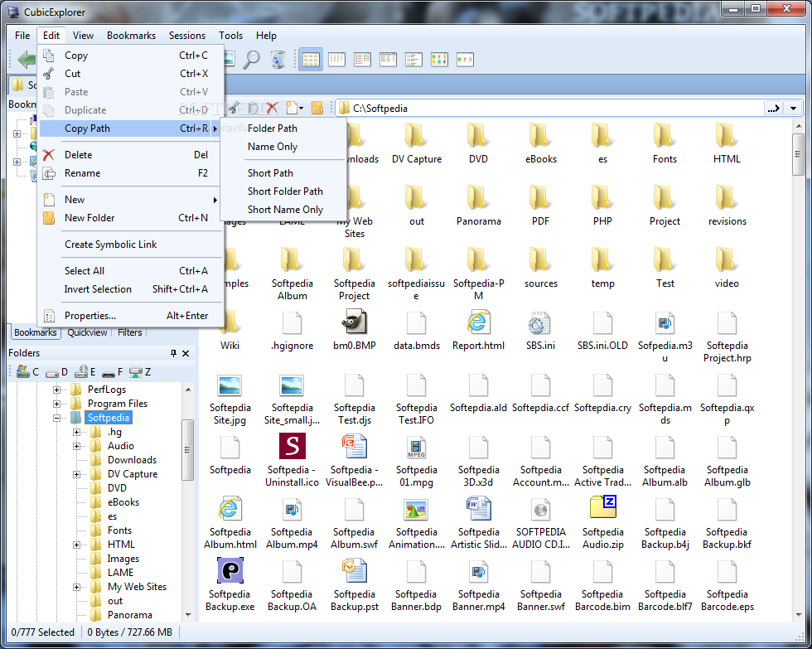
Task: Choose New Folder from Edit menu
Action: click(131, 218)
